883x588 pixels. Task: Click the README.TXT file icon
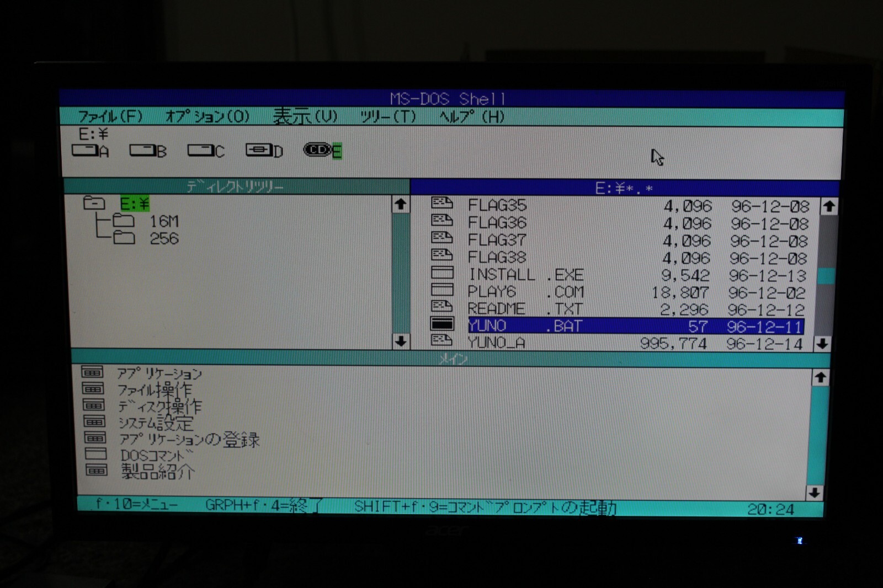(x=442, y=307)
